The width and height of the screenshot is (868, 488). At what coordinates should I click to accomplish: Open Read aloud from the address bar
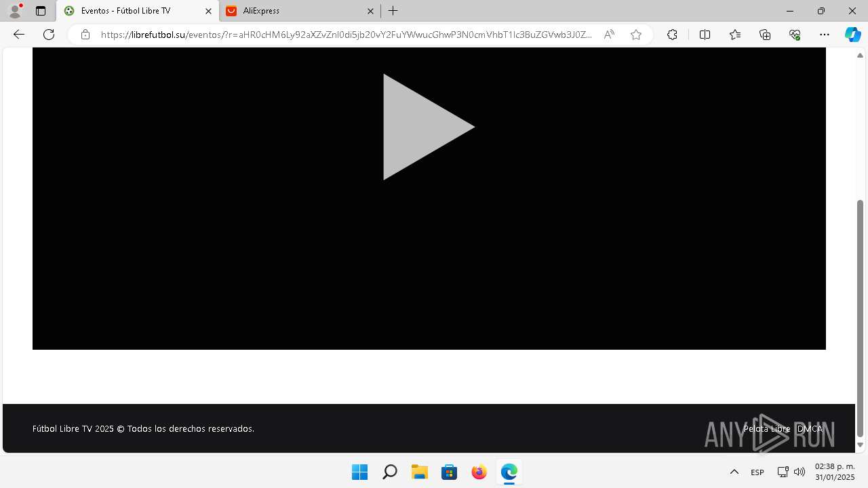click(609, 35)
